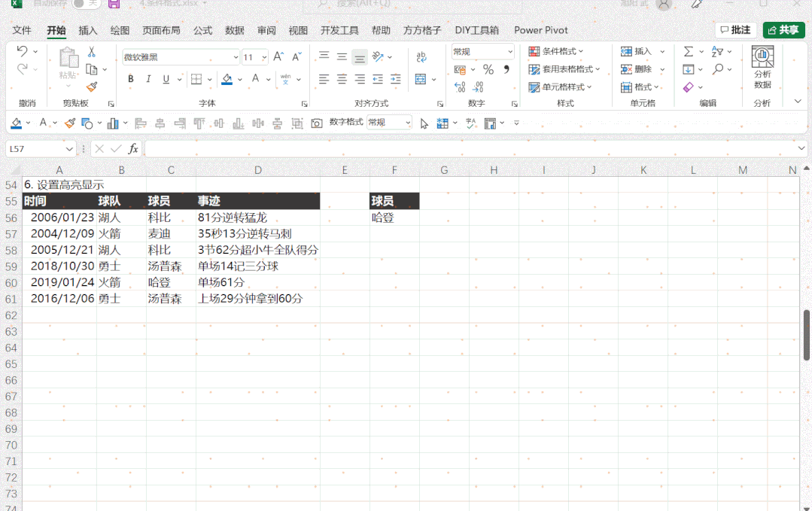812x511 pixels.
Task: Click decrease decimal icon
Action: tap(479, 87)
